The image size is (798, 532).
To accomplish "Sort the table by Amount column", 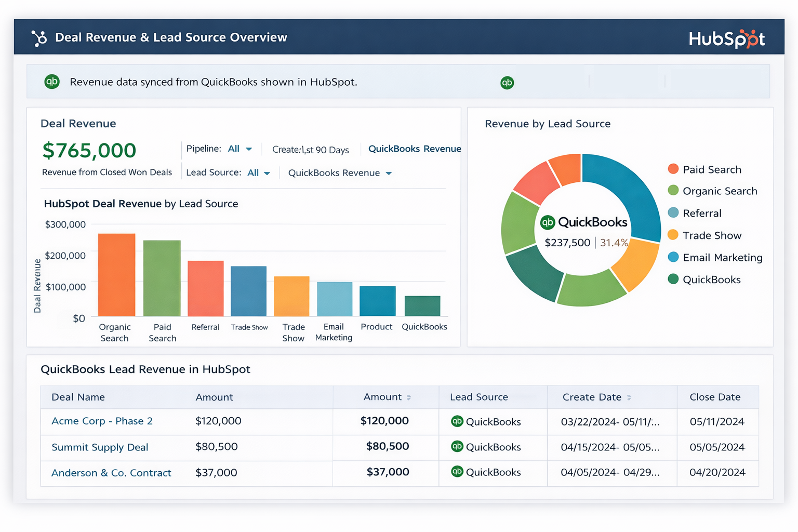I will coord(385,397).
